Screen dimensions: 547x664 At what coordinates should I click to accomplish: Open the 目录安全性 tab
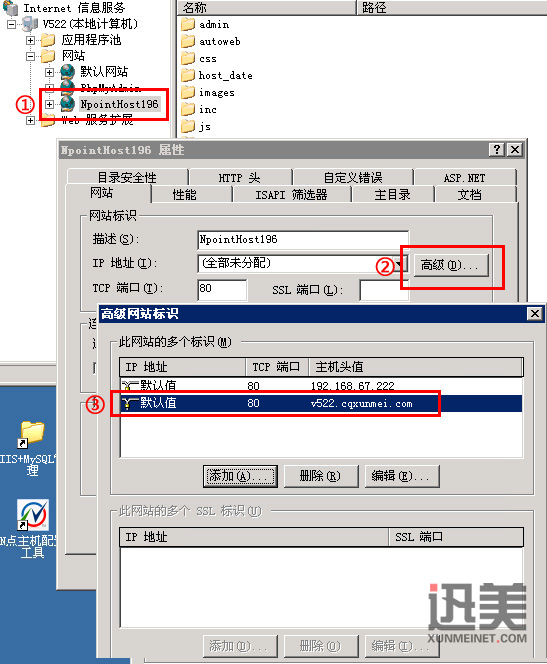coord(127,177)
